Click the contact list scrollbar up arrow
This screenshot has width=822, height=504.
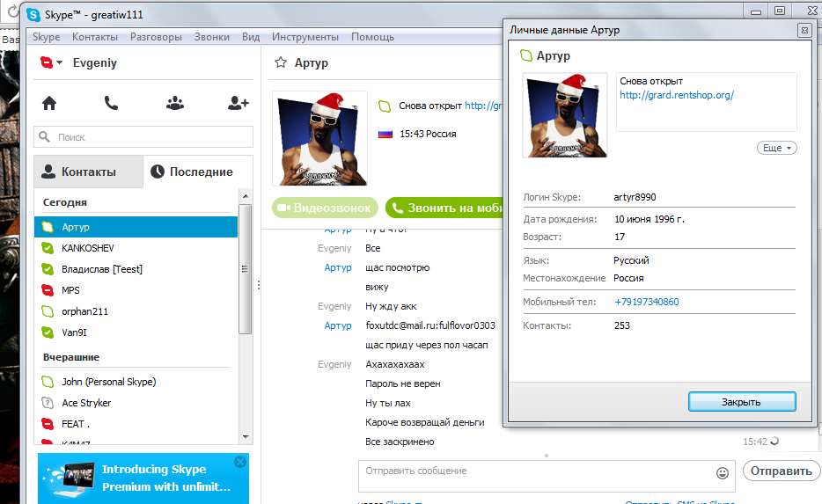pos(246,196)
